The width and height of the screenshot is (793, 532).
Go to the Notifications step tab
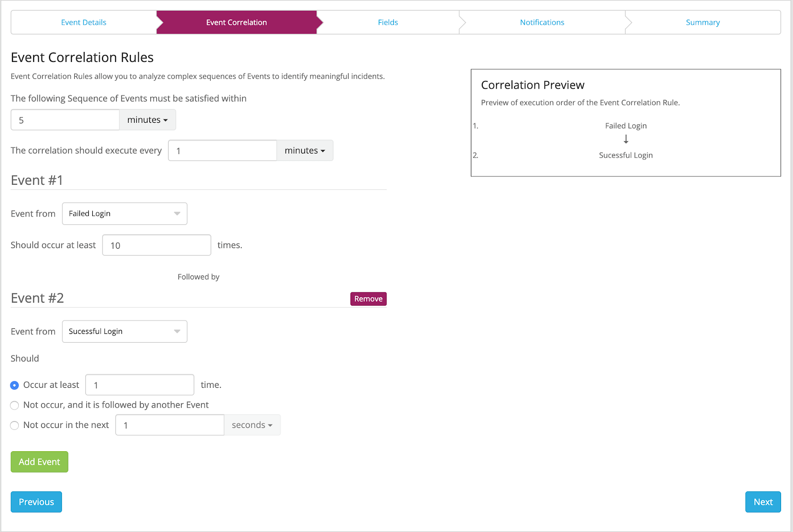pyautogui.click(x=542, y=22)
